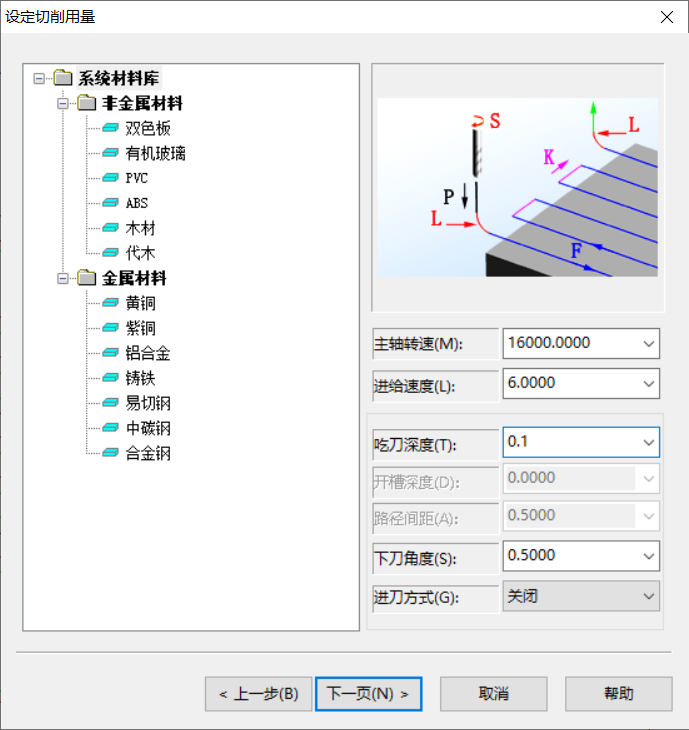Viewport: 689px width, 730px height.
Task: Click the 吃刀深度(T) label
Action: tap(415, 445)
